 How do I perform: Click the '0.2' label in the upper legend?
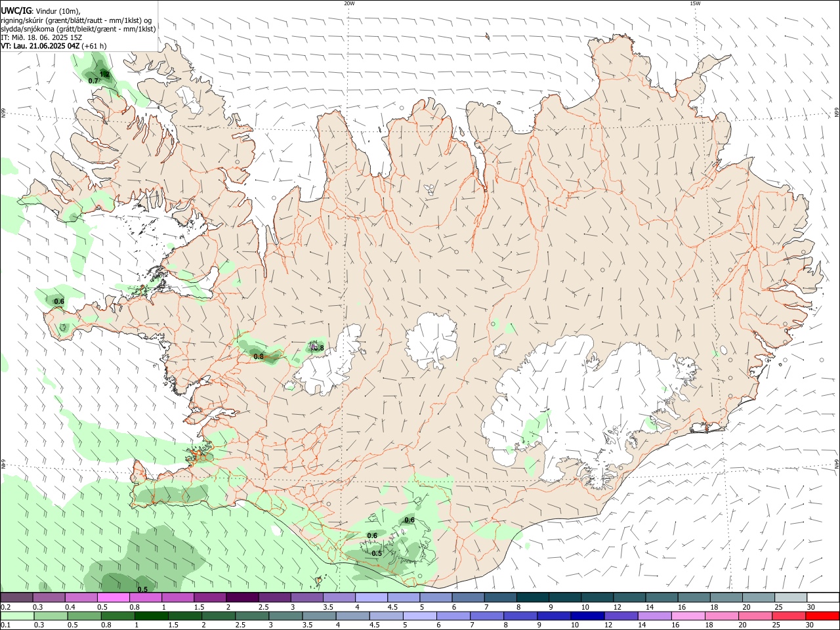point(5,607)
